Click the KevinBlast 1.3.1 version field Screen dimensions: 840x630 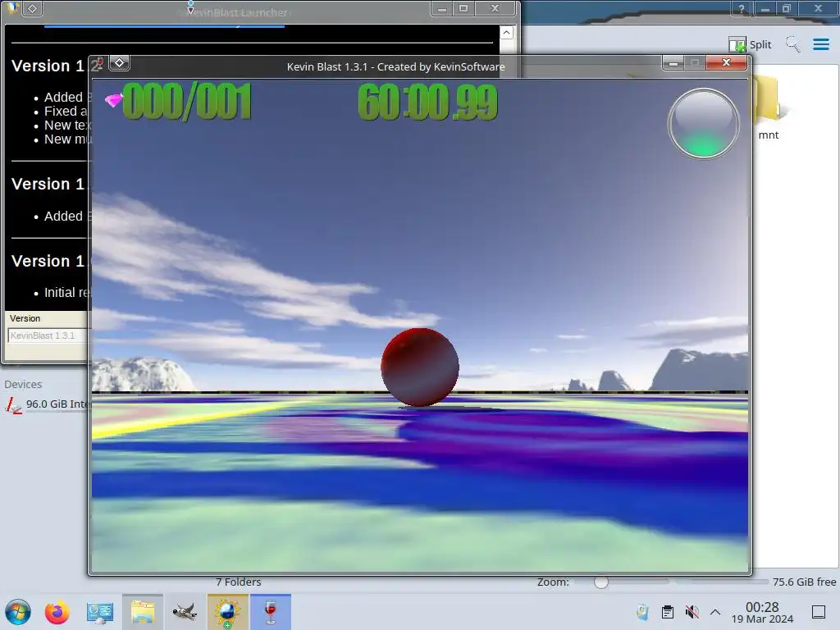point(48,336)
